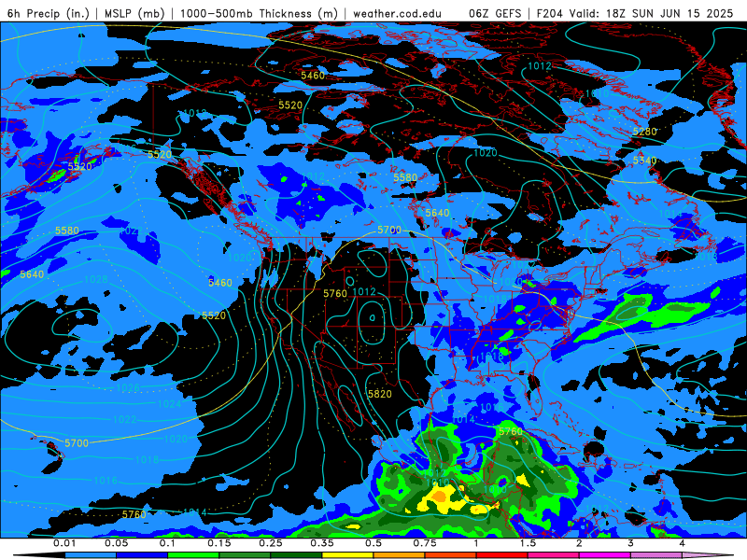The image size is (747, 560).
Task: Click the 5820 thickness label over Mexico
Action: (380, 394)
